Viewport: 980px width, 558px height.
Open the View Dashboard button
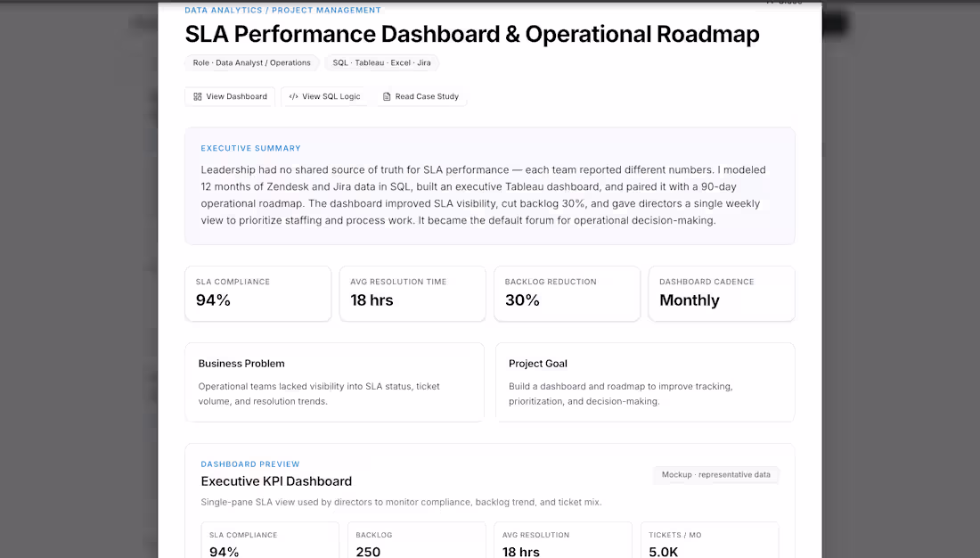tap(230, 96)
